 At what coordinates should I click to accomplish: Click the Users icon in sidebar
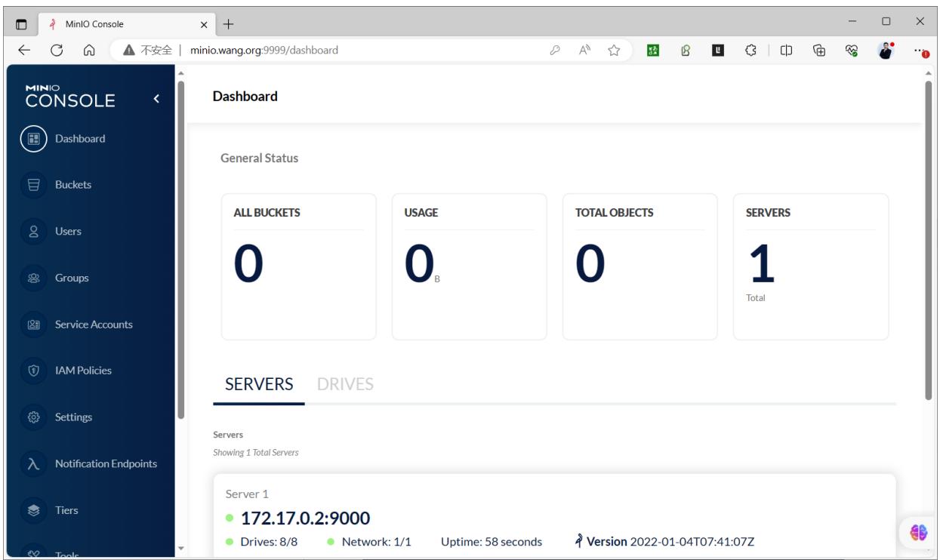pos(33,232)
